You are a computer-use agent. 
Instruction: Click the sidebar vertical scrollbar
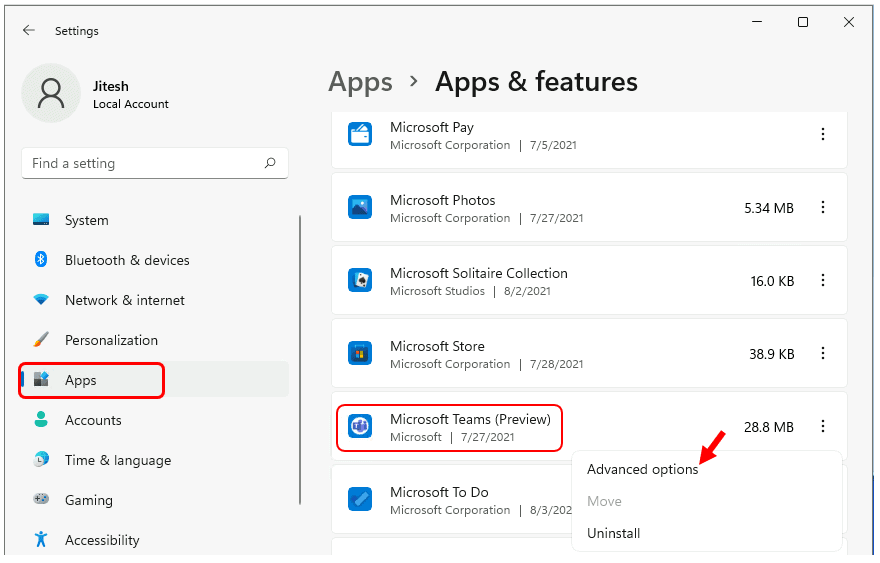tap(300, 359)
